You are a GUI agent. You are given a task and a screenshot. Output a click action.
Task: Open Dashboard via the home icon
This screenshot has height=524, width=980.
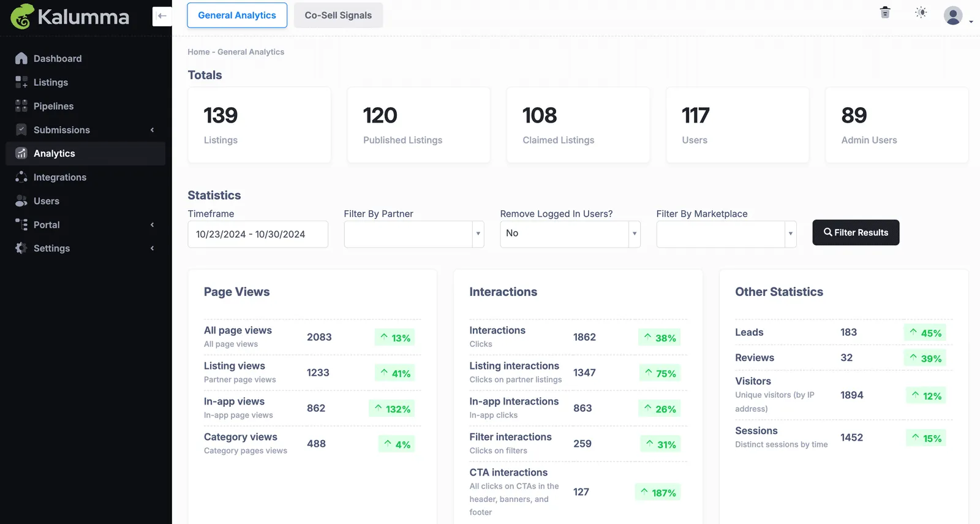tap(21, 58)
